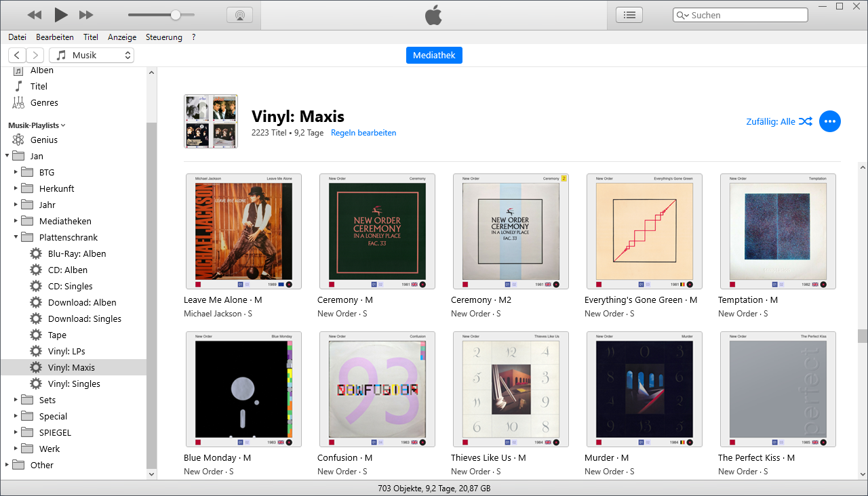Select the Blue Monday album cover
The image size is (868, 496).
pyautogui.click(x=243, y=389)
